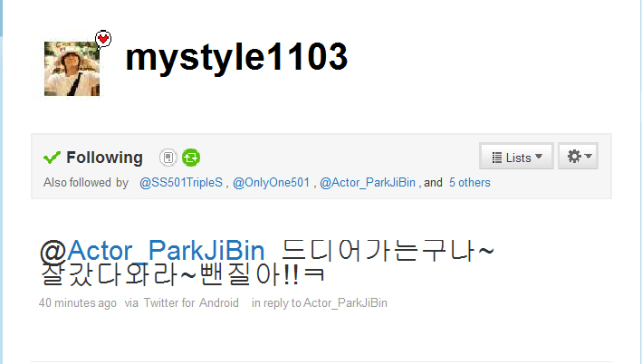This screenshot has width=642, height=364.
Task: Click Twitter for Android source link
Action: coord(191,303)
